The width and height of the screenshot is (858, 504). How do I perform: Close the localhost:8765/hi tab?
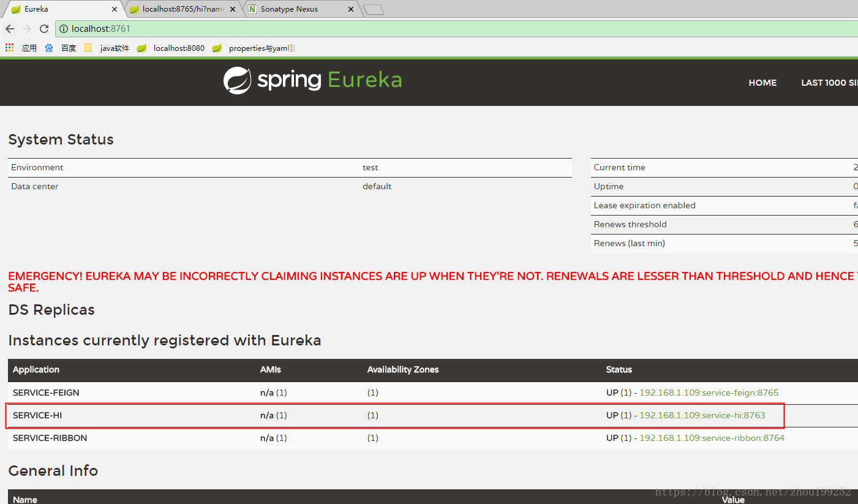(233, 9)
